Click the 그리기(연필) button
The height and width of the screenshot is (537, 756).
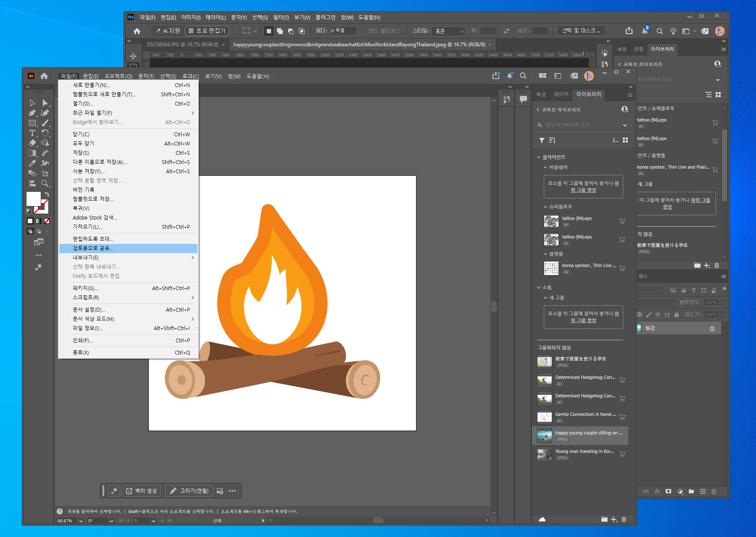189,491
